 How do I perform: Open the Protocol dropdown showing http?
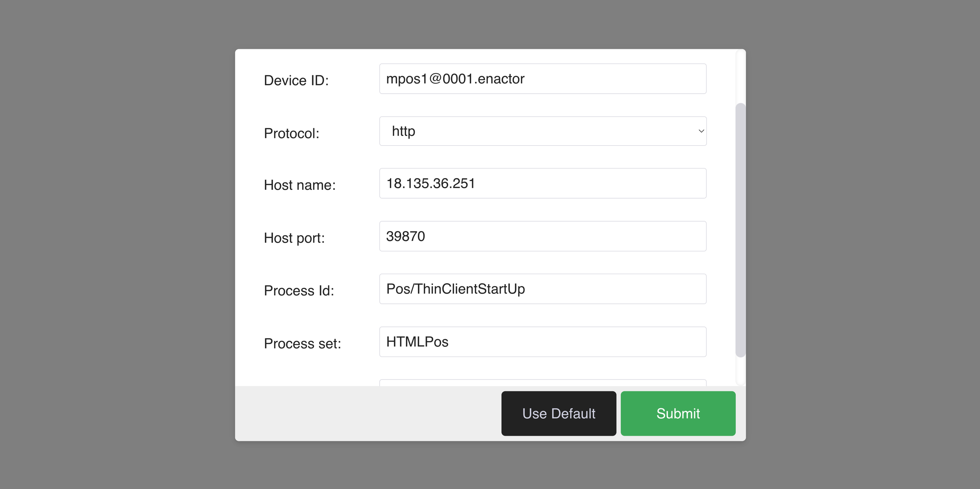click(x=533, y=131)
